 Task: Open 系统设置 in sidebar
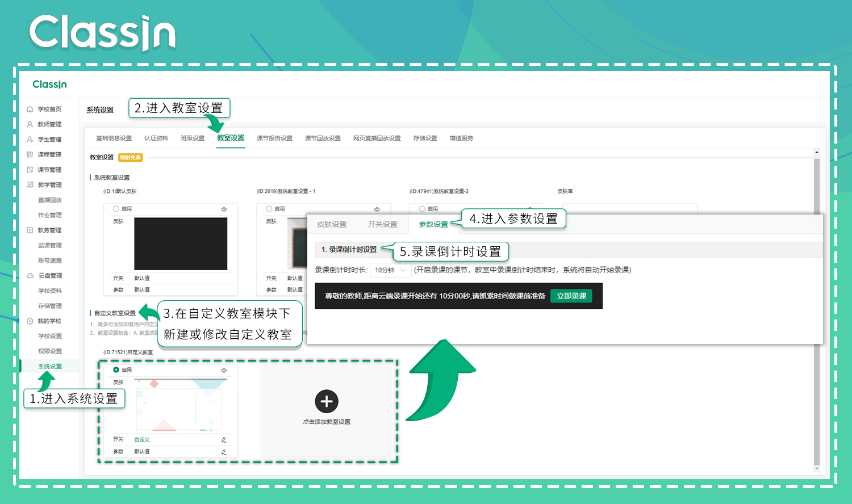[x=50, y=366]
